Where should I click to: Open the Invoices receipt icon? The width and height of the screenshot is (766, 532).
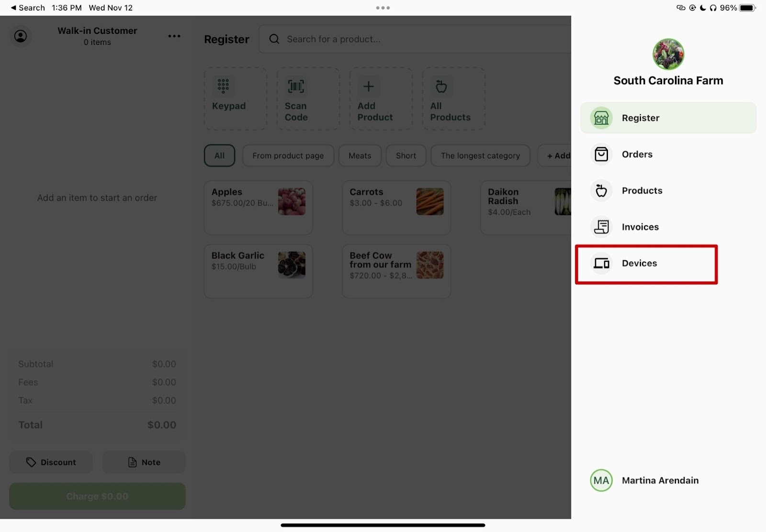601,227
